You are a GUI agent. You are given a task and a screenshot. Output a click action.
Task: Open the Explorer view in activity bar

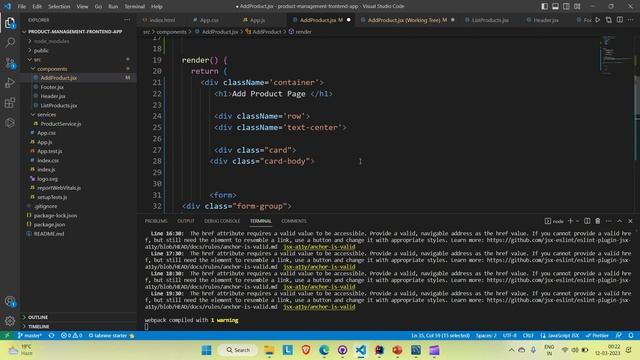click(x=10, y=23)
